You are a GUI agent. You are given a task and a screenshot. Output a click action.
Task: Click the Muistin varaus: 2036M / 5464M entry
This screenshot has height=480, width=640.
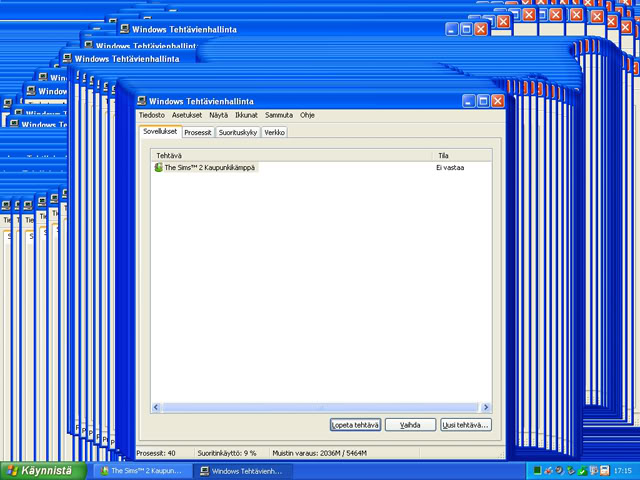320,453
